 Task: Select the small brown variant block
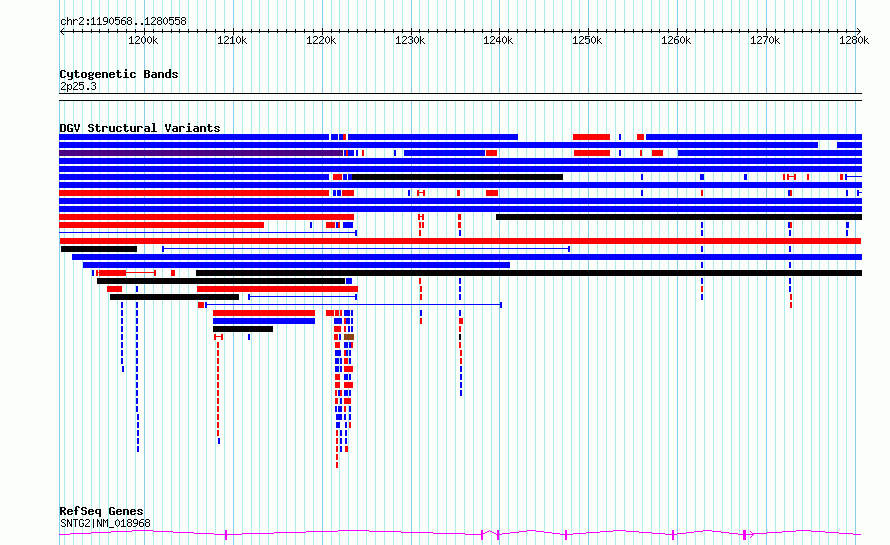(349, 337)
